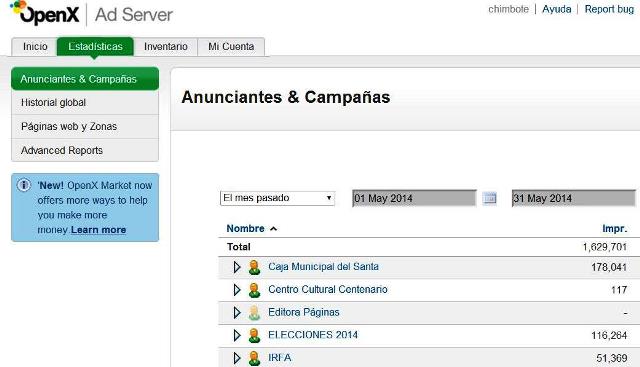Image resolution: width=640 pixels, height=367 pixels.
Task: Toggle Nombre sort order arrow
Action: (x=273, y=229)
